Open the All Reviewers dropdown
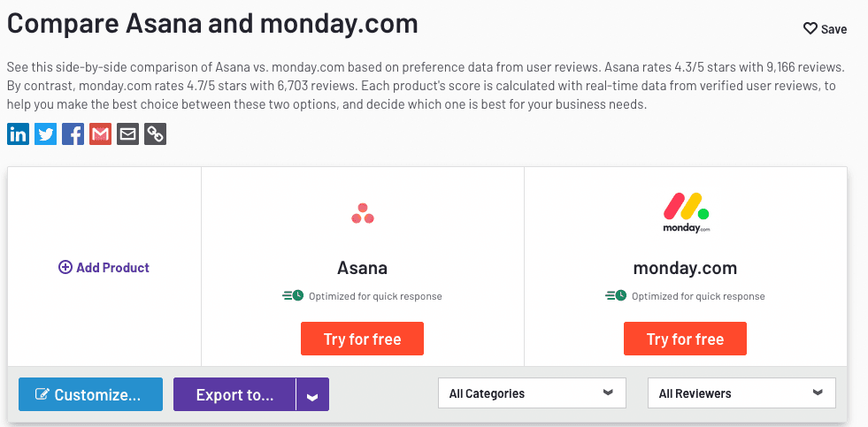Screen dimensions: 868x427 (741, 393)
